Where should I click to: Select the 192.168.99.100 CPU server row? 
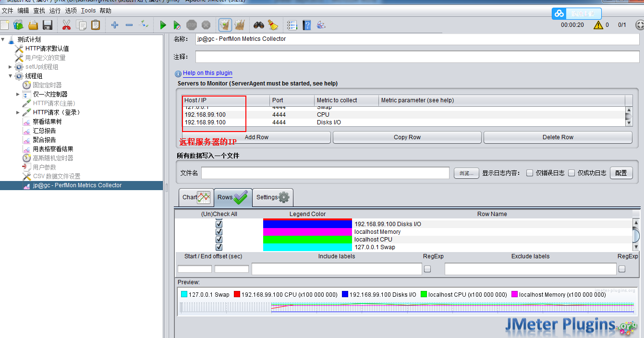[403, 115]
